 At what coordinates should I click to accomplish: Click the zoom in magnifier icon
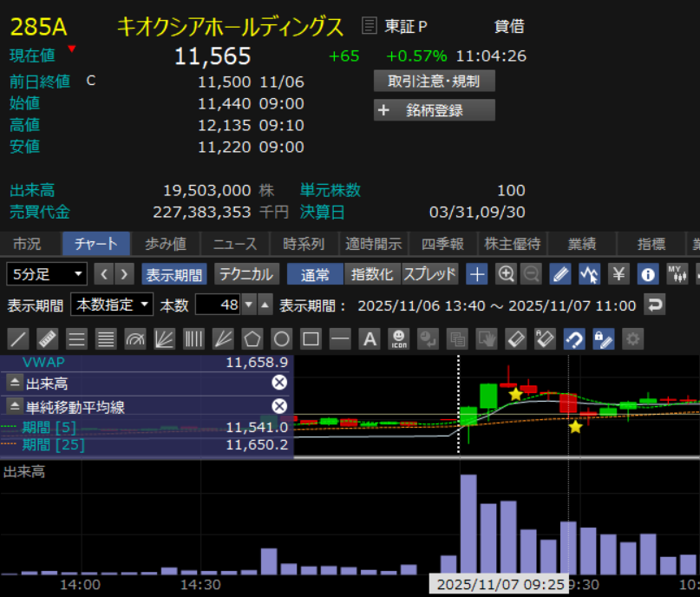[x=506, y=274]
